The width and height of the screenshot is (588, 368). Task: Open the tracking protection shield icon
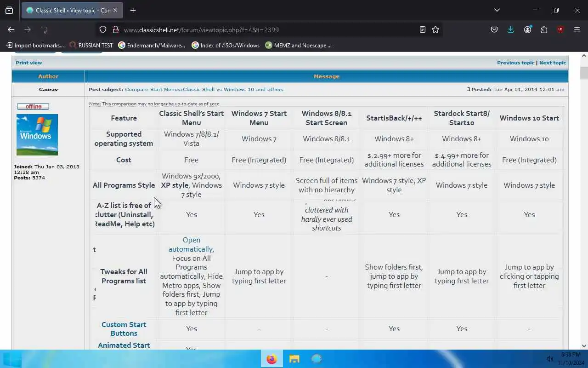tap(103, 29)
